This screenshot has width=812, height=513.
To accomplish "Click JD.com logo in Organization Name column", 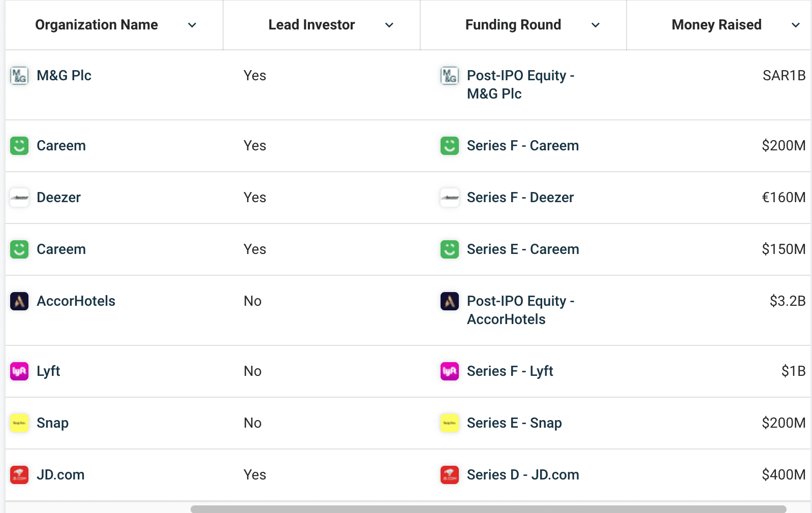I will [19, 475].
